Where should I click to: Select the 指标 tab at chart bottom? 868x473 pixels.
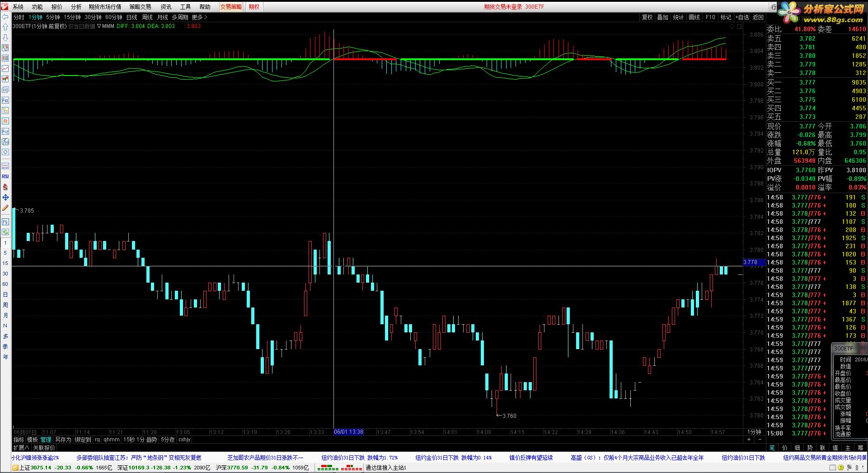point(19,440)
